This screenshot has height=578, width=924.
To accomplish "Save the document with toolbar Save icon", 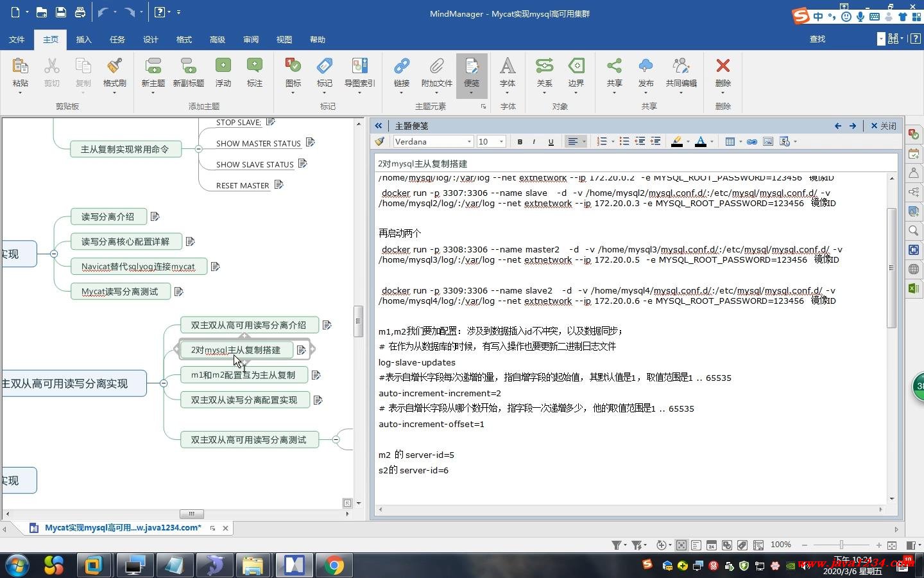I will (x=60, y=12).
